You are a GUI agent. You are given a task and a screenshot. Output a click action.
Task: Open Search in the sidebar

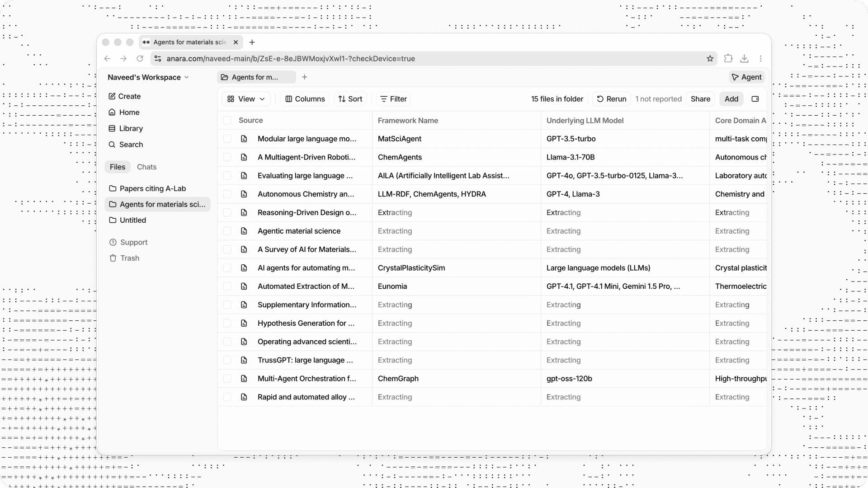click(x=126, y=145)
